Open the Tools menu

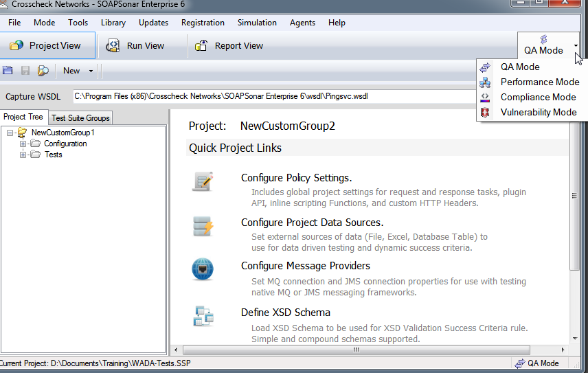(x=78, y=23)
